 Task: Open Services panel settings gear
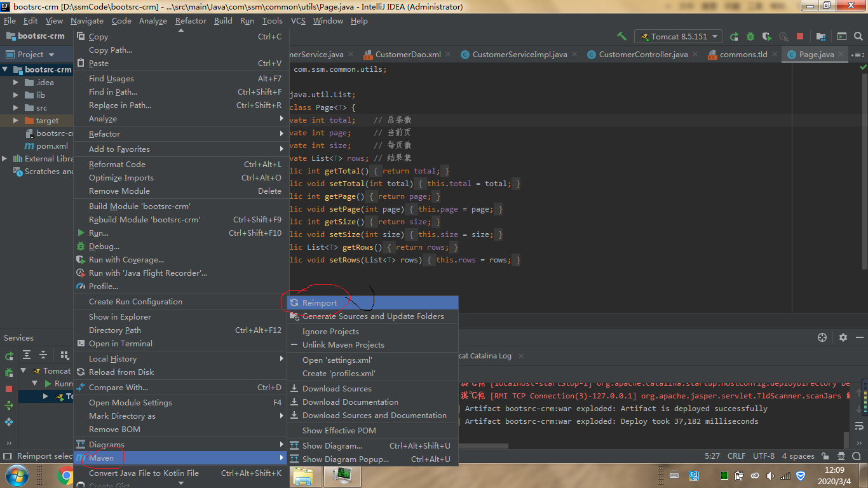[x=843, y=337]
